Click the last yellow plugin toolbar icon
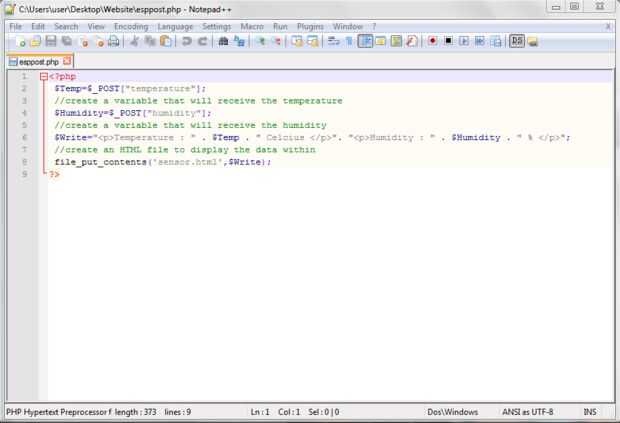 (x=533, y=41)
